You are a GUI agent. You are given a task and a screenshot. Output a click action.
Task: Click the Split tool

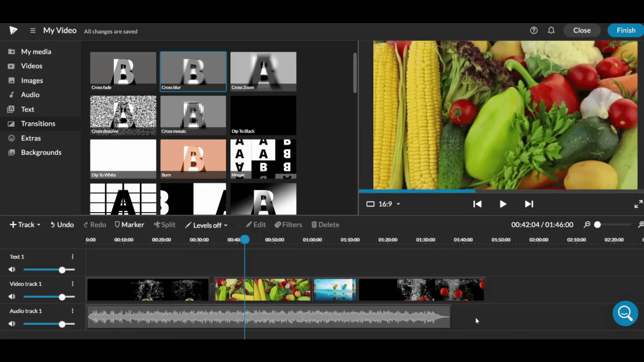pyautogui.click(x=165, y=225)
